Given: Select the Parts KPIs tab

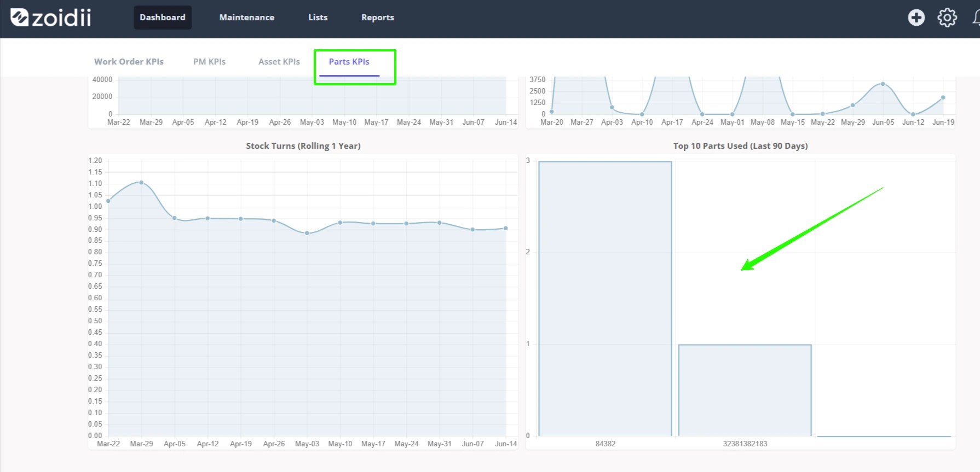Looking at the screenshot, I should coord(349,62).
